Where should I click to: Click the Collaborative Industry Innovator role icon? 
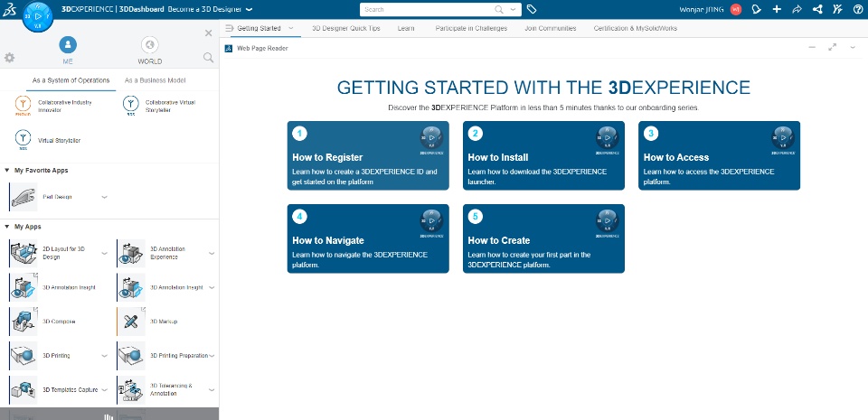click(x=23, y=106)
